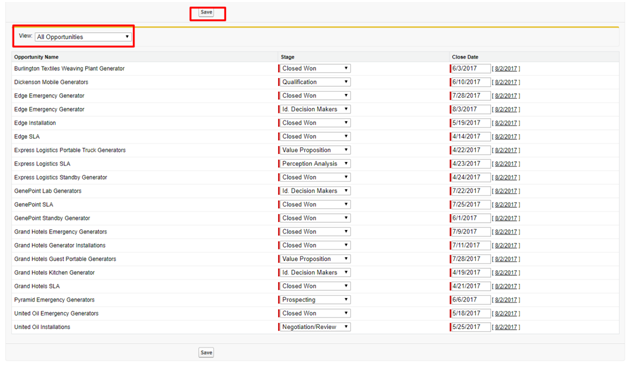Edit Close Date field for GenePoint Standby Generator
Viewport: 628px width, 369px height.
pos(471,218)
